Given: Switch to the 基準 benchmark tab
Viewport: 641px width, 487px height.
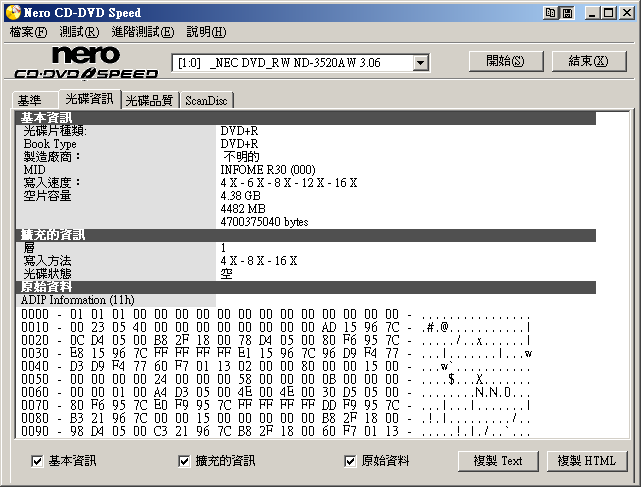Looking at the screenshot, I should [34, 101].
